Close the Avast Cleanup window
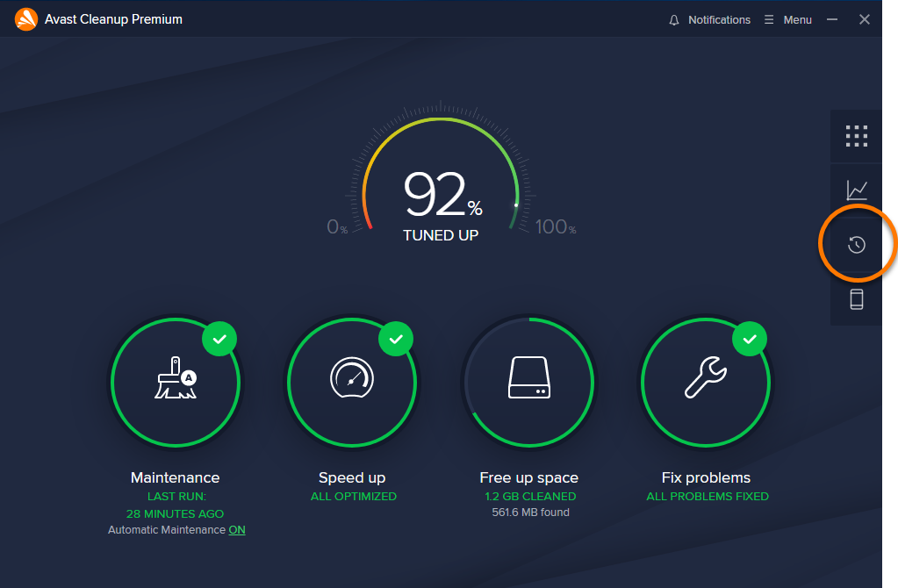This screenshot has width=898, height=588. [865, 20]
